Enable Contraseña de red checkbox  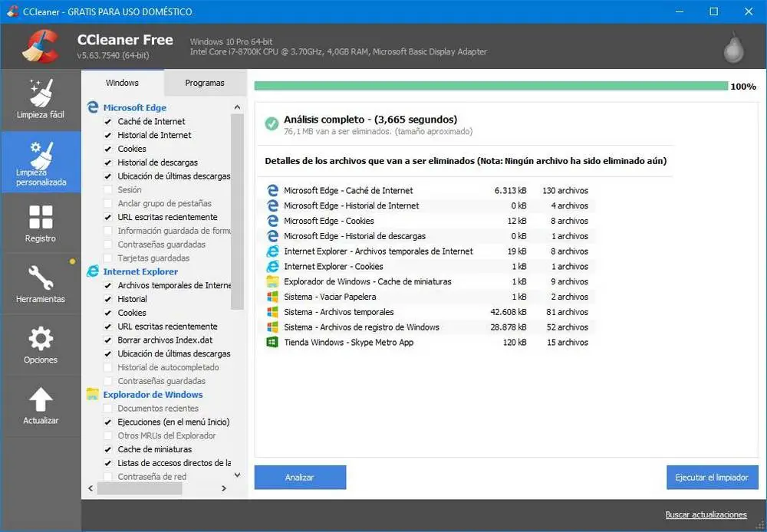[107, 477]
